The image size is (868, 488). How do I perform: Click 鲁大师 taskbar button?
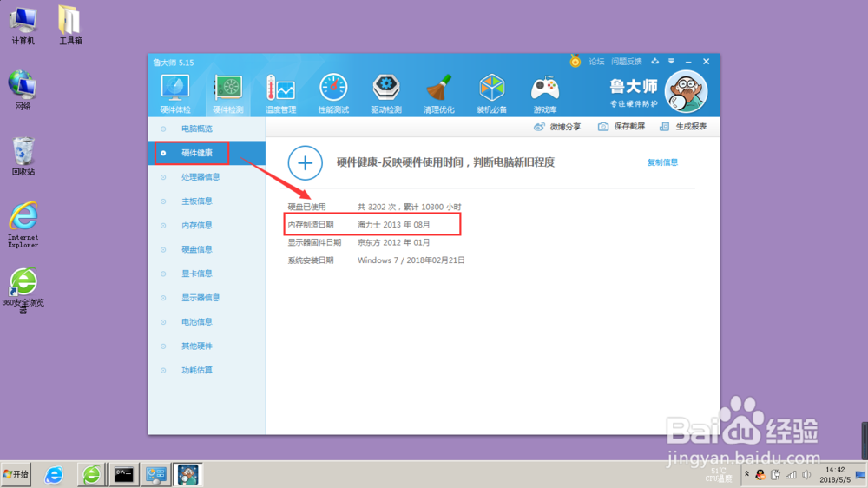pos(187,475)
